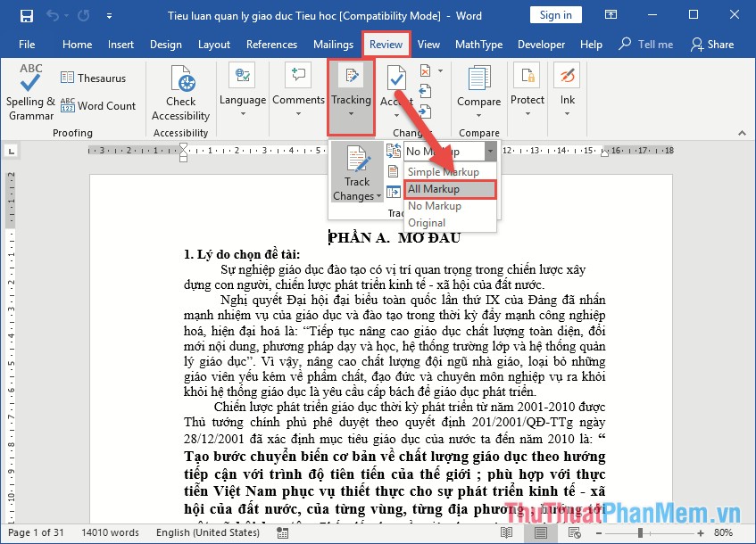Switch to the Review tab
Screen dimensions: 756x544
[x=386, y=43]
